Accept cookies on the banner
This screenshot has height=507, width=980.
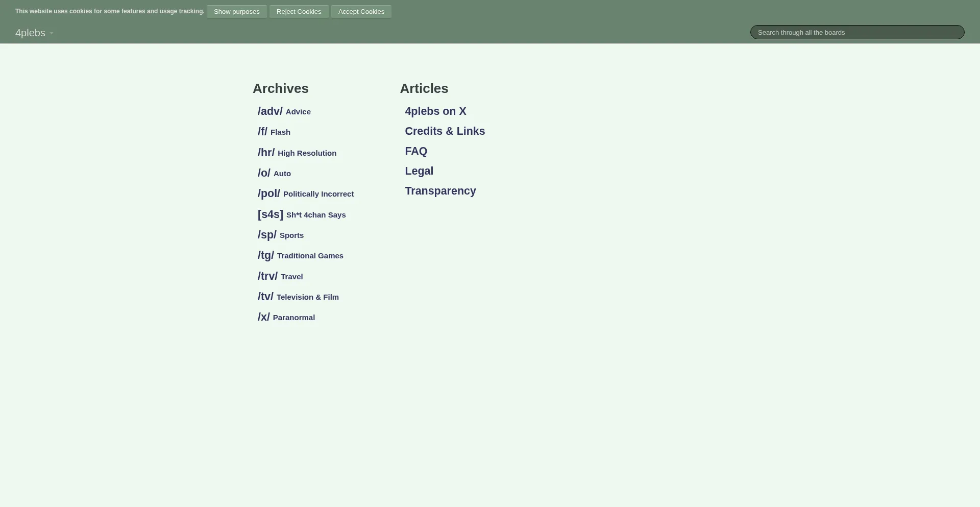(x=361, y=12)
